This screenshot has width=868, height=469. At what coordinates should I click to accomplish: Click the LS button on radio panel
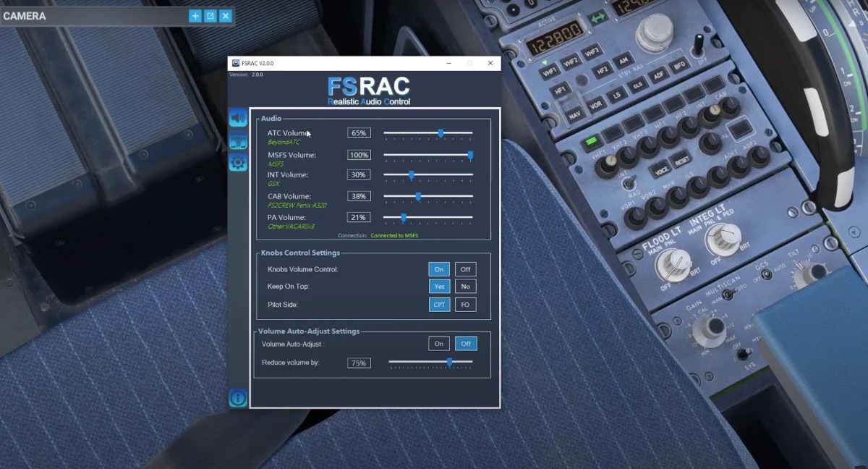coord(616,95)
